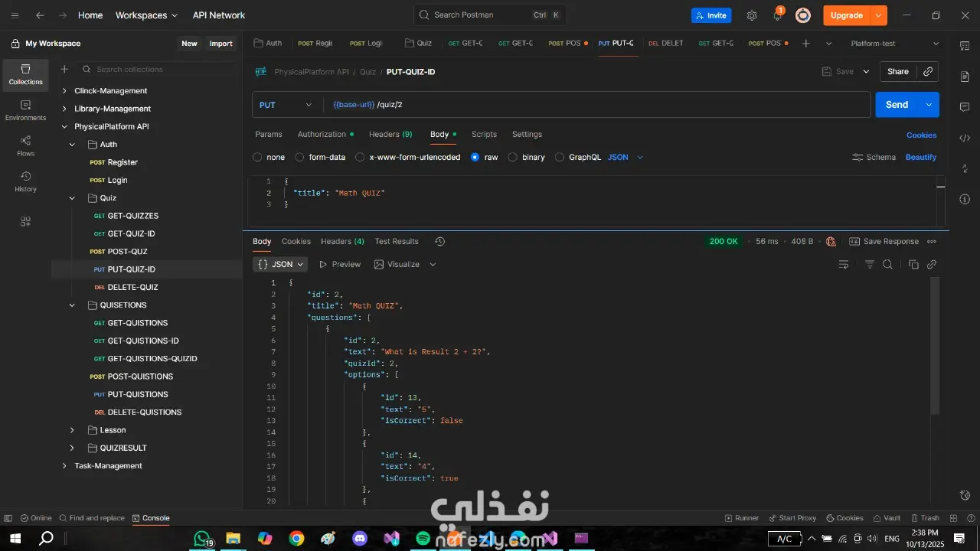This screenshot has width=980, height=551.
Task: Click the Invite button
Action: pos(711,15)
